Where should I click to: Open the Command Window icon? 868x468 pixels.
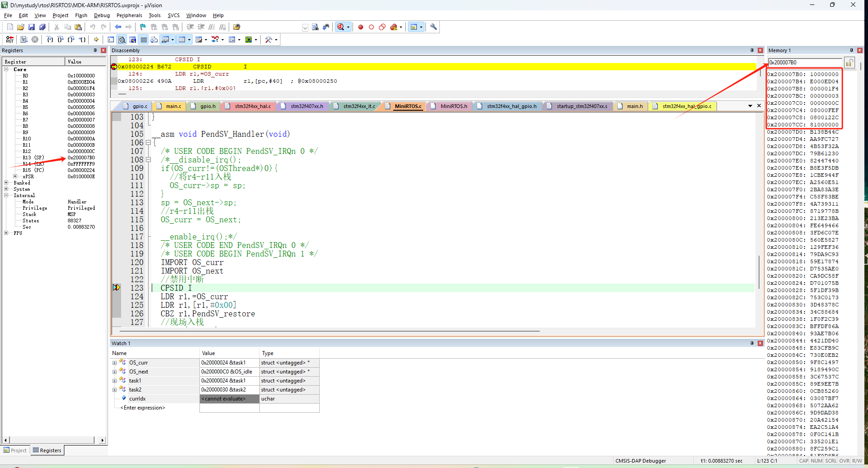pyautogui.click(x=111, y=40)
